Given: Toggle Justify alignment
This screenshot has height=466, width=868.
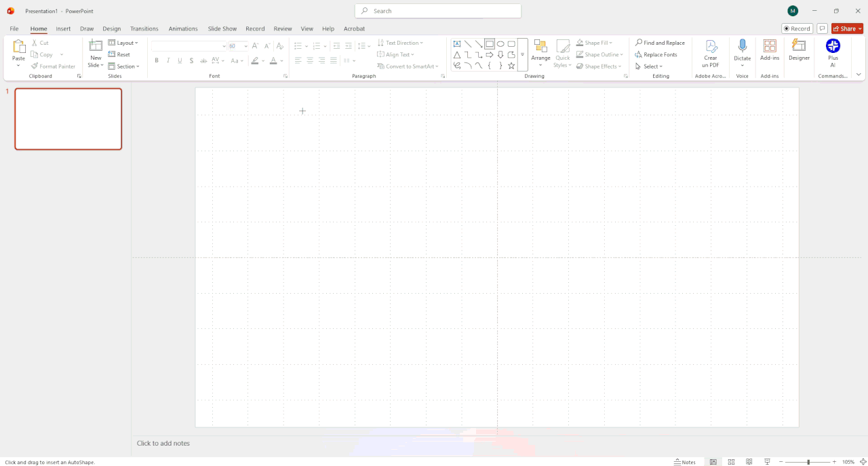Looking at the screenshot, I should point(333,60).
